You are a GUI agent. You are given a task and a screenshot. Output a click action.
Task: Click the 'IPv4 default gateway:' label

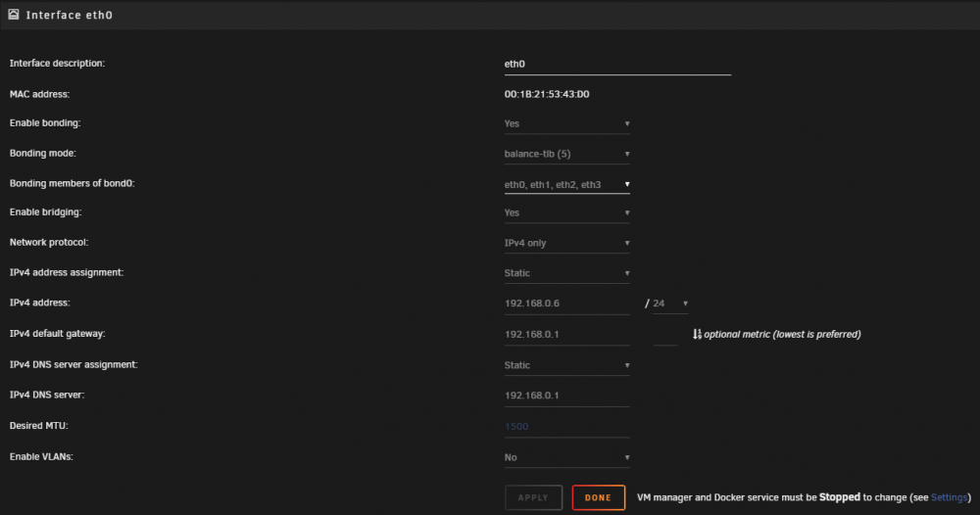58,334
